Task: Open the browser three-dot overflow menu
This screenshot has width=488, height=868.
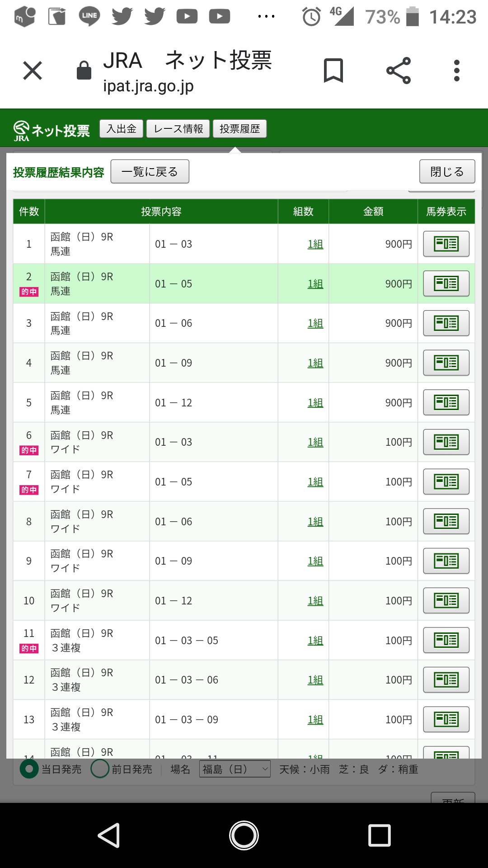Action: tap(457, 71)
